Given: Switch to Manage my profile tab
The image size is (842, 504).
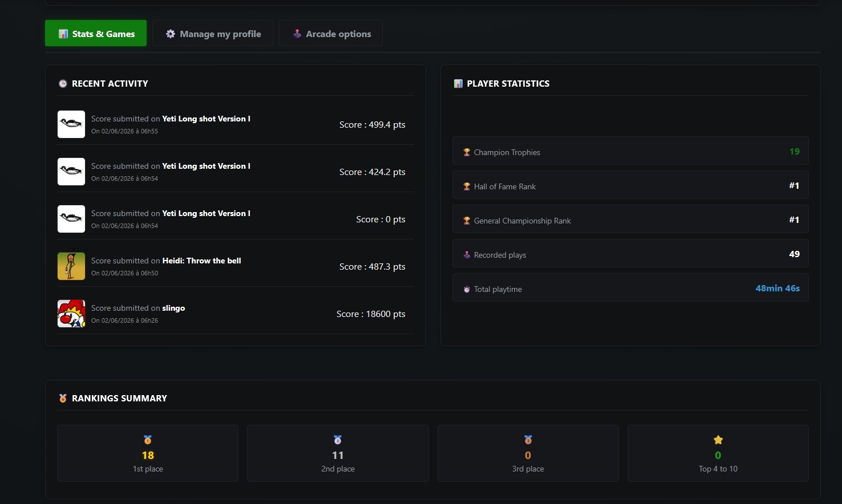Looking at the screenshot, I should pos(213,34).
